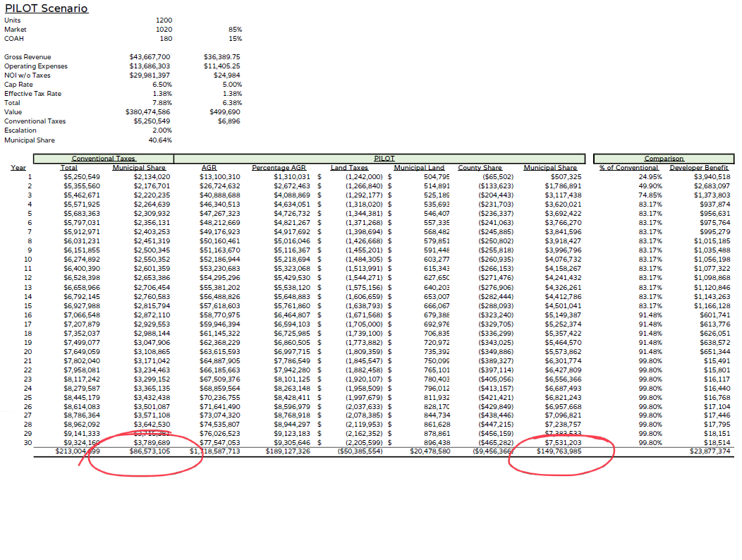The height and width of the screenshot is (560, 742).
Task: Select the AGR column header
Action: [x=209, y=168]
